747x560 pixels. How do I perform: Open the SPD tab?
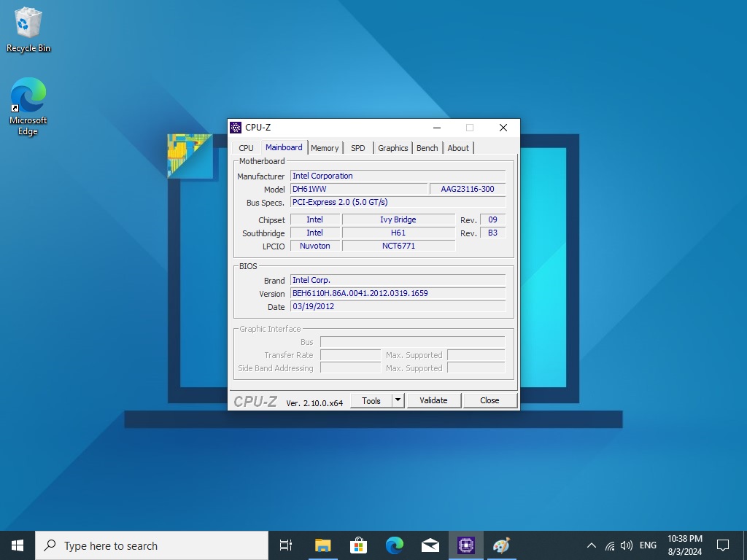(357, 148)
